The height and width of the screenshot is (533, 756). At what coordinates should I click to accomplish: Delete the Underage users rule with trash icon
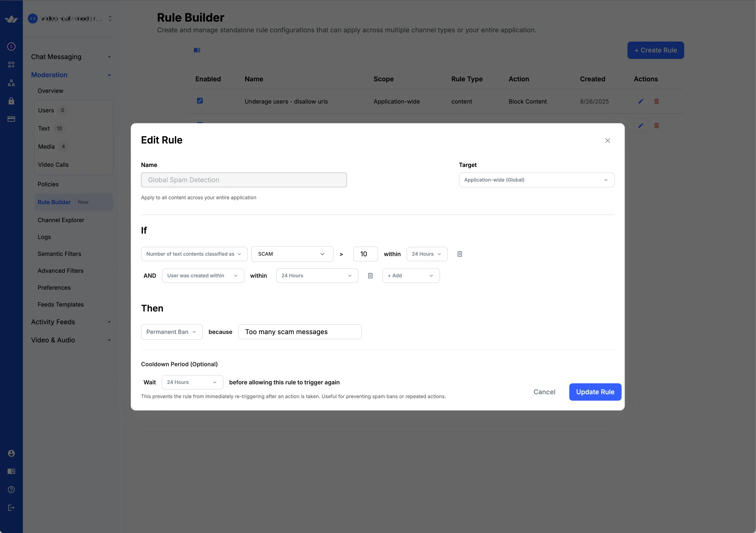(657, 101)
